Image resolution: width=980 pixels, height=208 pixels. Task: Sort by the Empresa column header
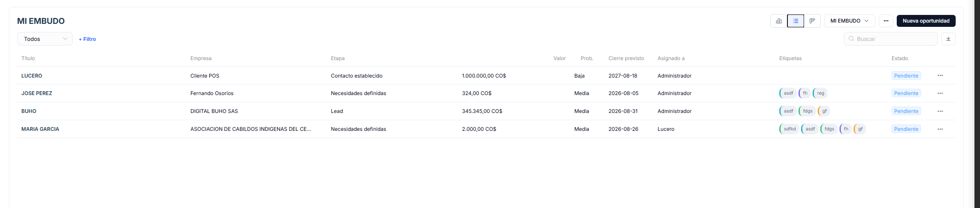[201, 58]
